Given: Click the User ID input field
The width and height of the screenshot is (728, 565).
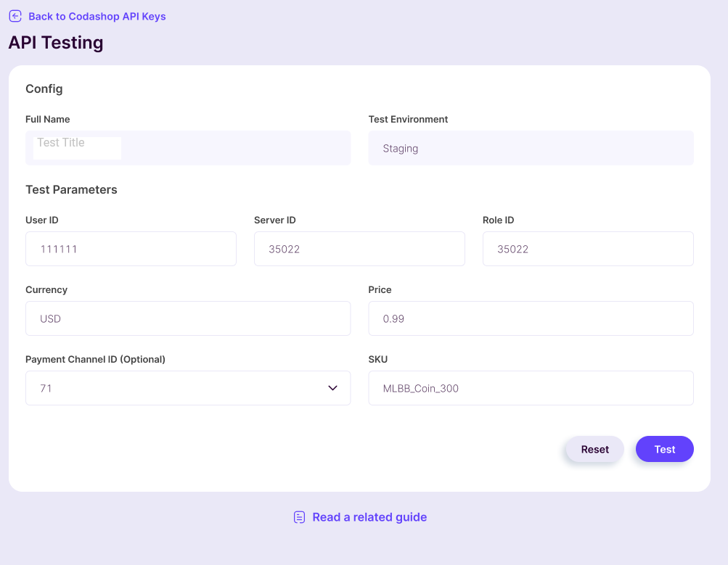Looking at the screenshot, I should 131,249.
